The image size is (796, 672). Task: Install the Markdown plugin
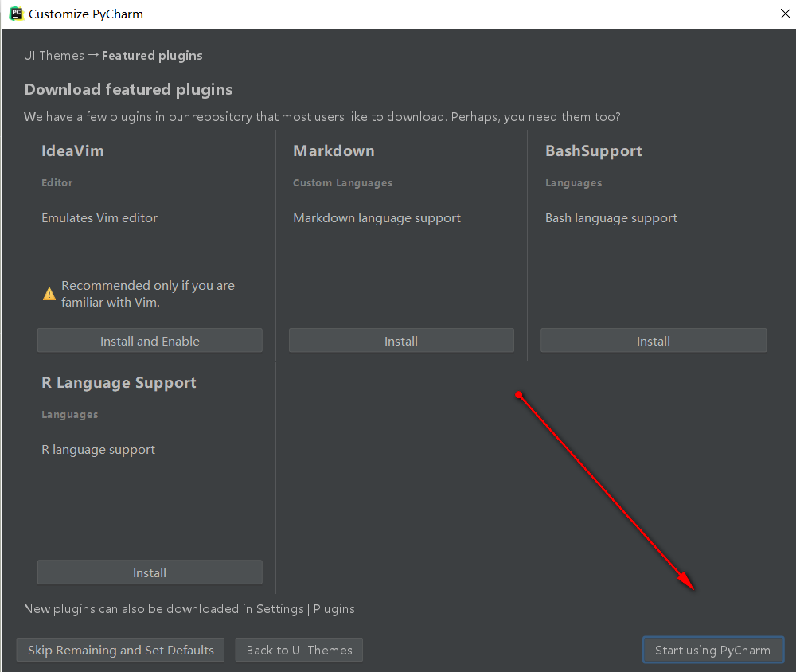pos(401,341)
